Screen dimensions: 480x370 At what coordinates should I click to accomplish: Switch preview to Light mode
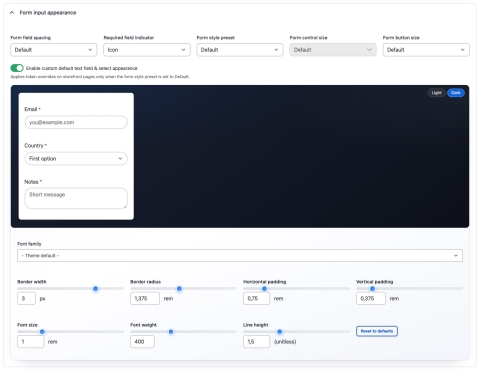point(436,93)
